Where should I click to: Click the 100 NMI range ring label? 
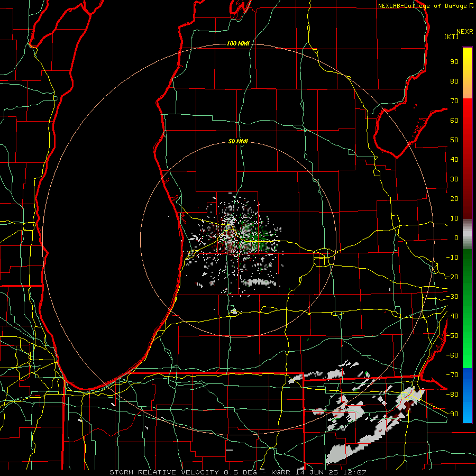click(238, 43)
